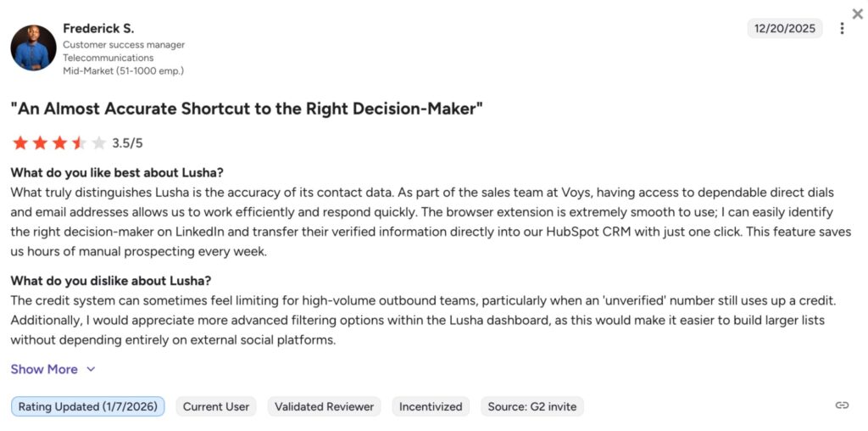Click the half-filled fourth star
868x431 pixels.
pos(79,143)
